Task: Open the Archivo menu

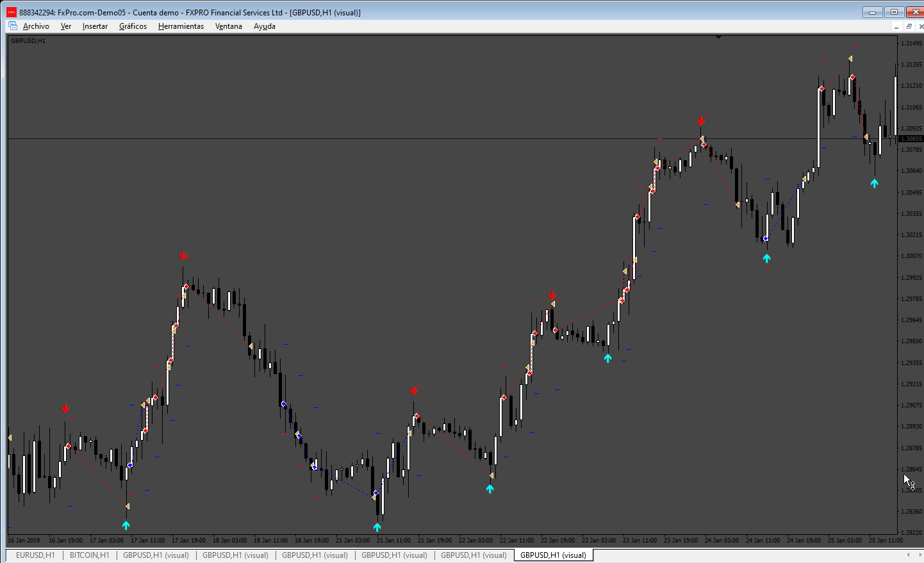Action: coord(36,26)
